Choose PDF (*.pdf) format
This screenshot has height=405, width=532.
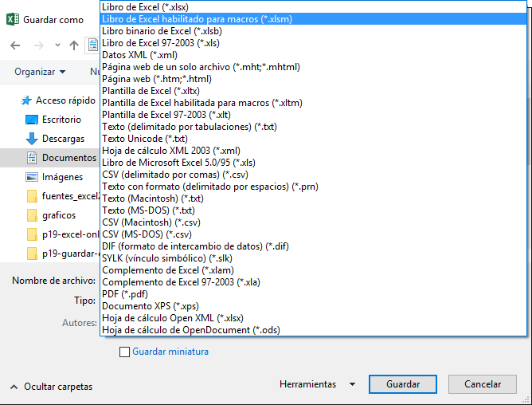[313, 294]
